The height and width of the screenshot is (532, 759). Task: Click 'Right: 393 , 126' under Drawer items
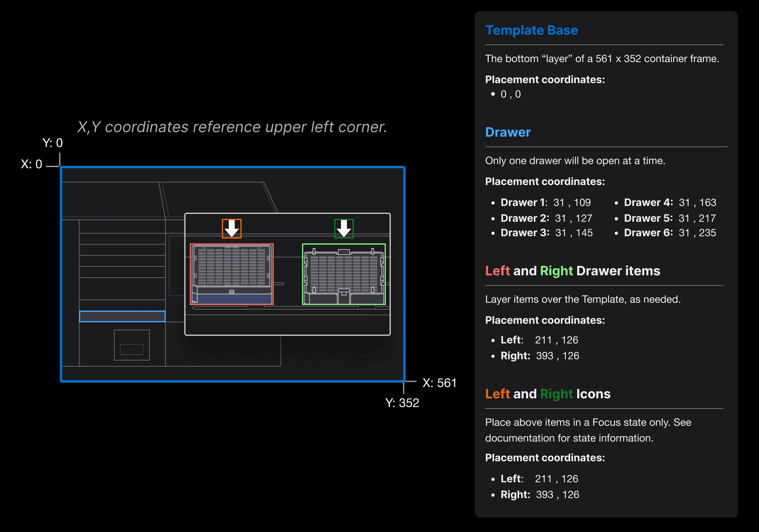point(540,356)
